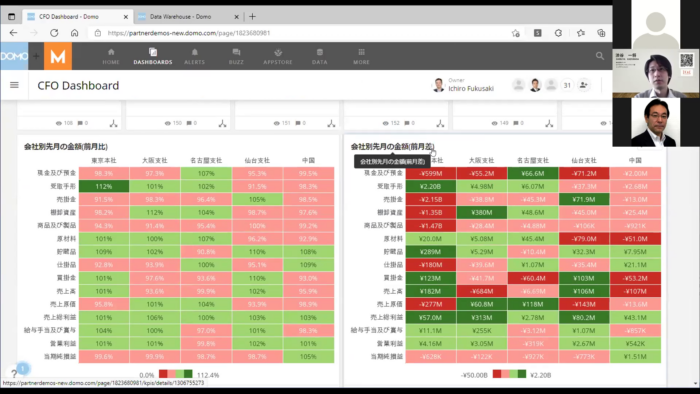Click the dark green 112% cell
Image resolution: width=700 pixels, height=394 pixels.
(104, 186)
